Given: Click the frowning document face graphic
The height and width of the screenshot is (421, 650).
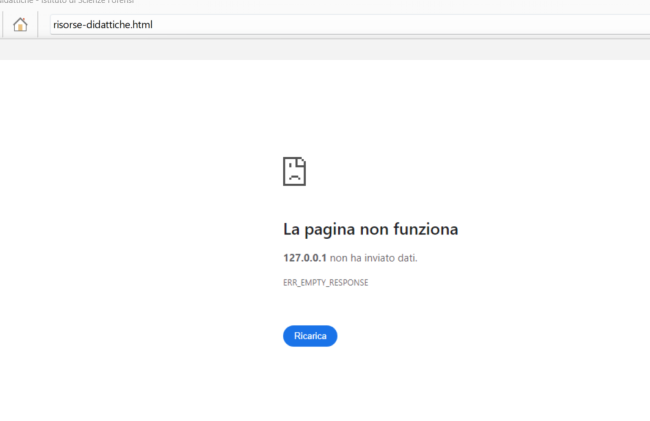Looking at the screenshot, I should point(294,171).
